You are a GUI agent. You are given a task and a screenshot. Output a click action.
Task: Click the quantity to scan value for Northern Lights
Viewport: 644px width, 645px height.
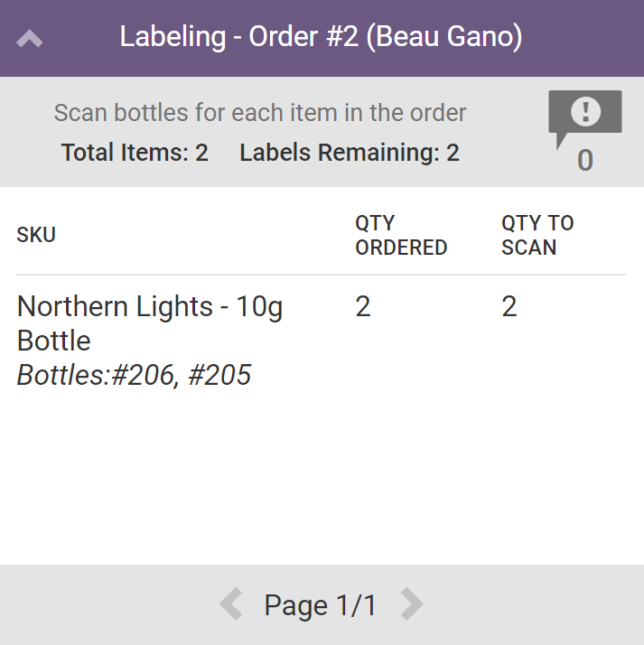click(509, 307)
